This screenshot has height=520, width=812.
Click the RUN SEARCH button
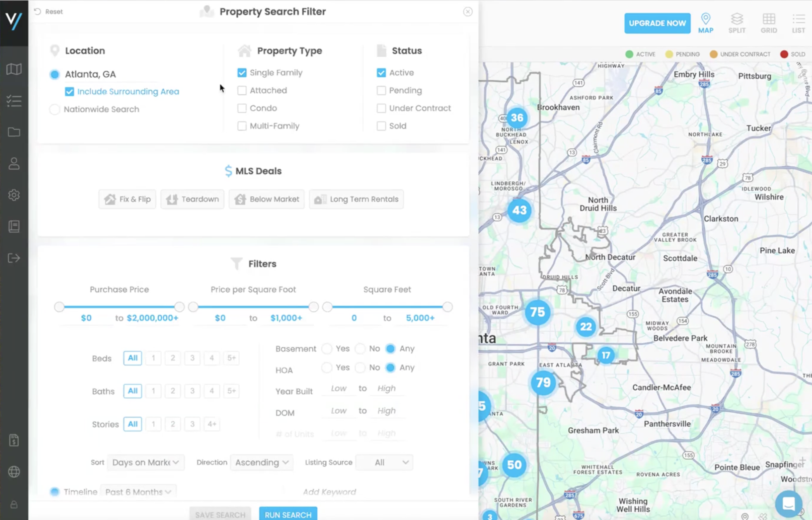point(288,514)
